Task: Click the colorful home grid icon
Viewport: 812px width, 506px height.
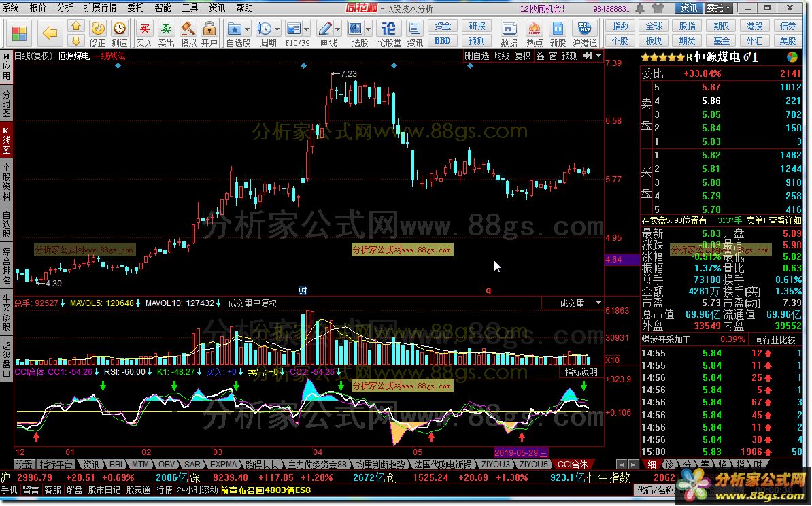Action: (19, 33)
